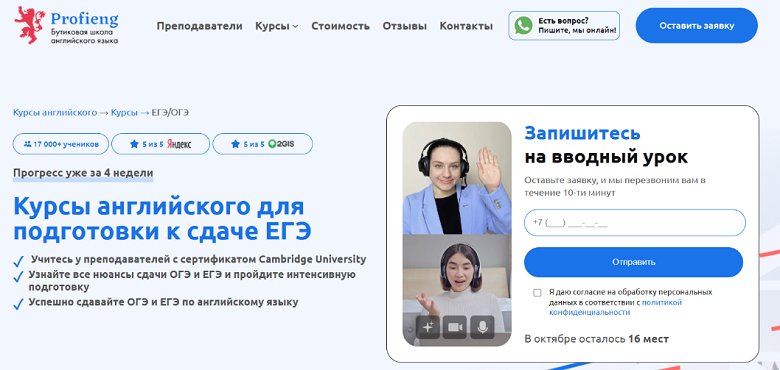Open the Стоимость menu item
780x370 pixels.
pyautogui.click(x=340, y=26)
